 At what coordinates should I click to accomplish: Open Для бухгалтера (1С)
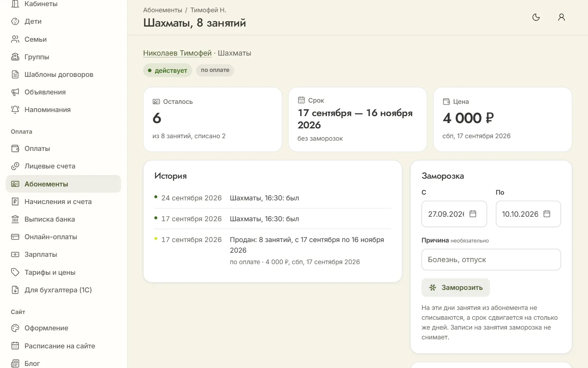[x=63, y=290]
